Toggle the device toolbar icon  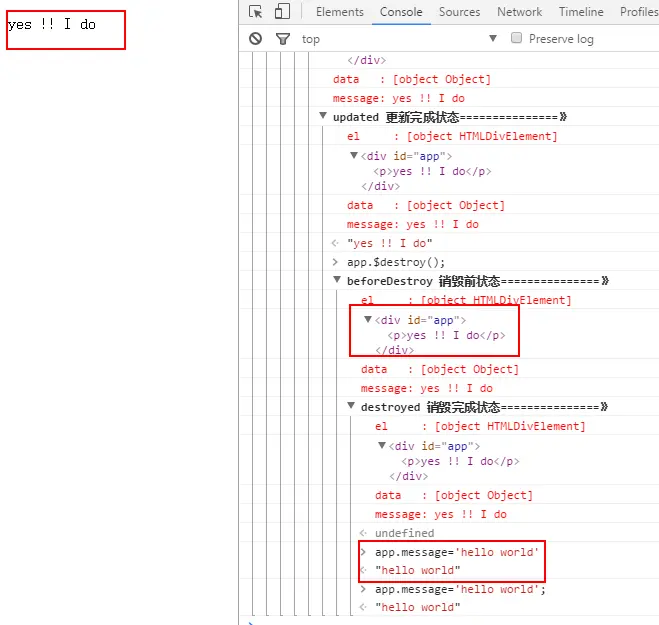(282, 11)
